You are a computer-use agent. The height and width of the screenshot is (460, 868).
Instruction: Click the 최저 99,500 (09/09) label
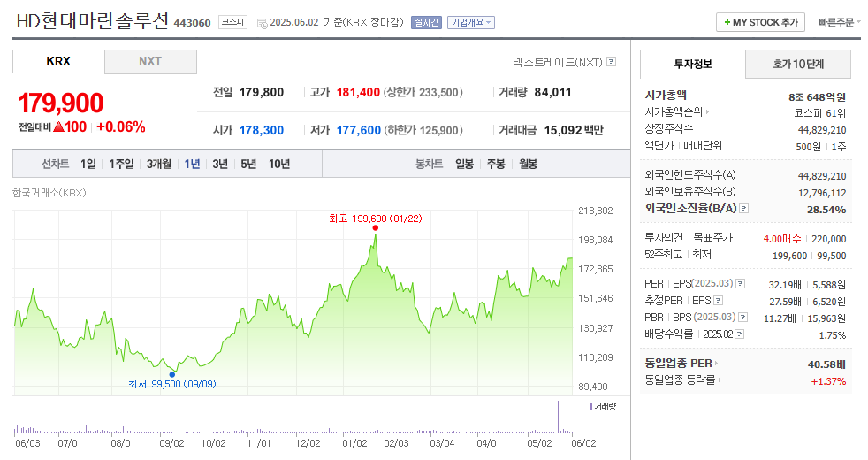pyautogui.click(x=172, y=384)
